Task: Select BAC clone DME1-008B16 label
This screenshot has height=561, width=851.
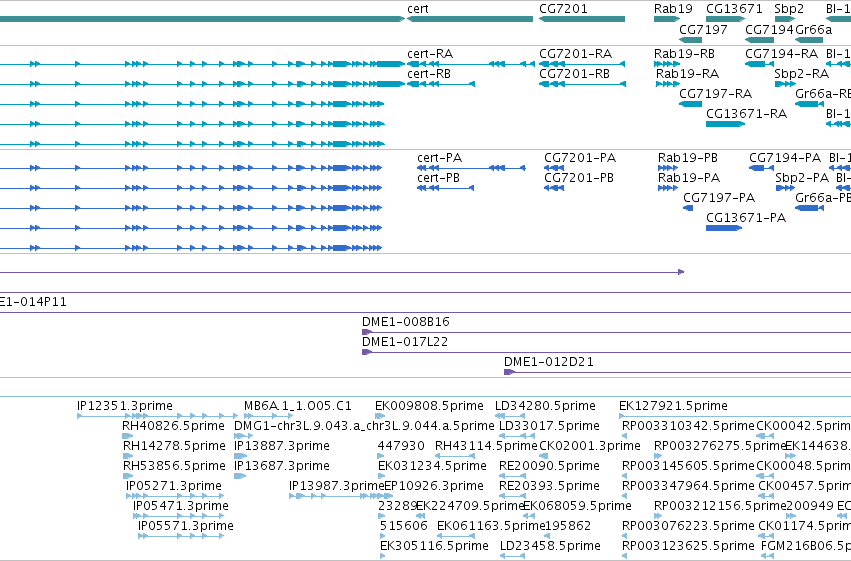Action: click(405, 322)
